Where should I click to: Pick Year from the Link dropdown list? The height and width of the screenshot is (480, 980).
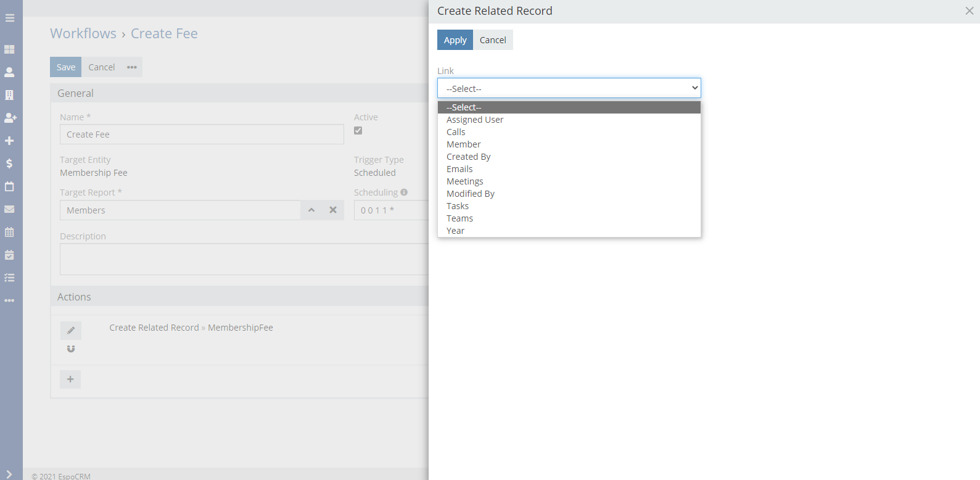point(455,231)
